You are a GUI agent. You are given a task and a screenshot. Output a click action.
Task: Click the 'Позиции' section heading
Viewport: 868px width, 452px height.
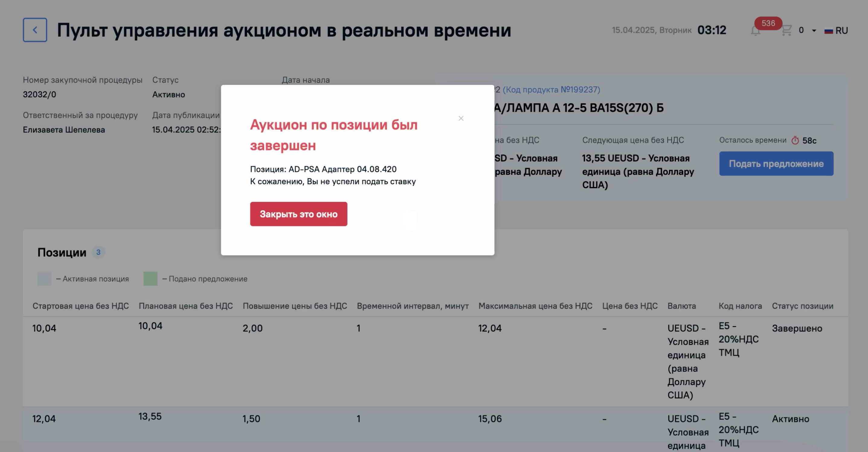[x=62, y=253]
